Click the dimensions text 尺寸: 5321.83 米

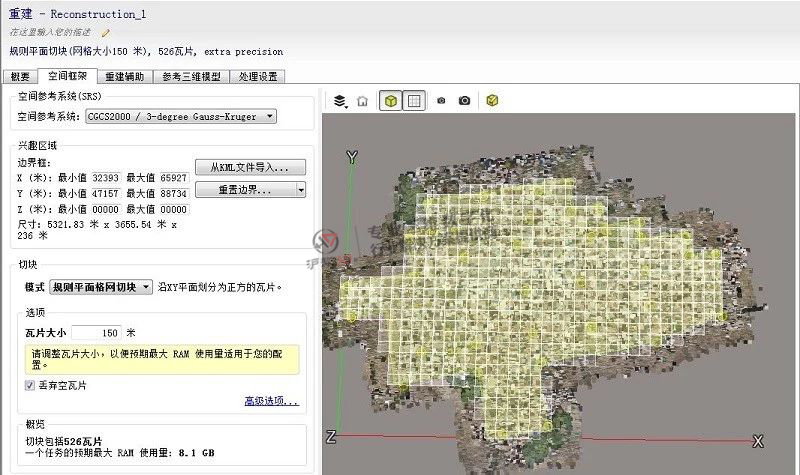58,224
